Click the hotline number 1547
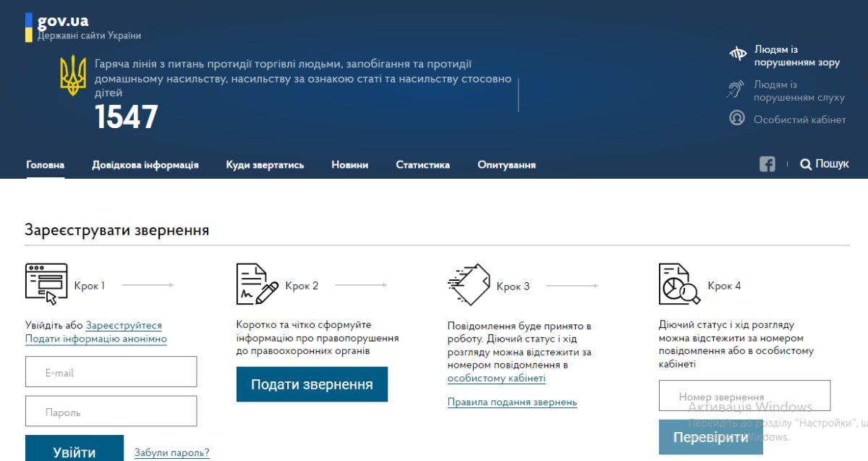868x461 pixels. pyautogui.click(x=127, y=117)
